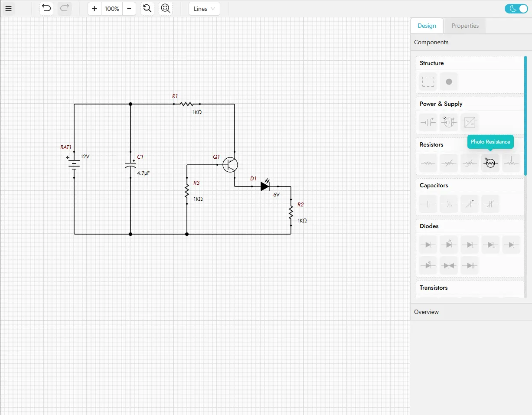Open the hamburger main menu
The height and width of the screenshot is (415, 532).
8,9
